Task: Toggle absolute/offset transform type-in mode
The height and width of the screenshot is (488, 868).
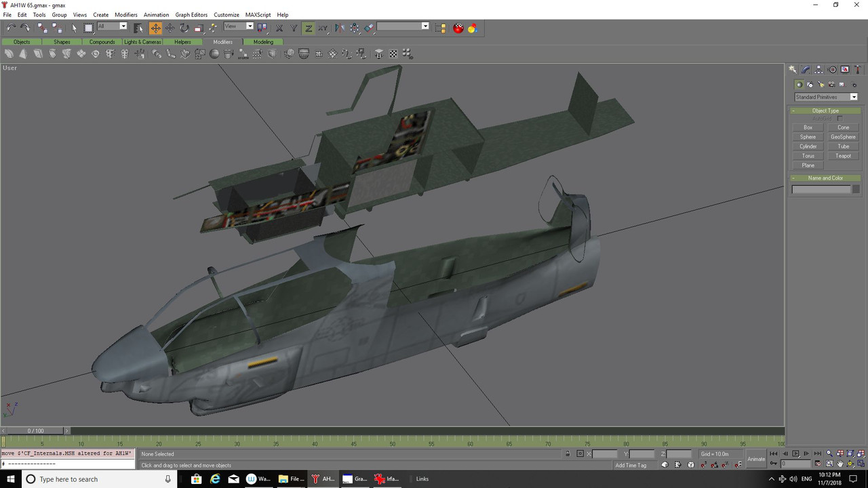Action: (580, 453)
